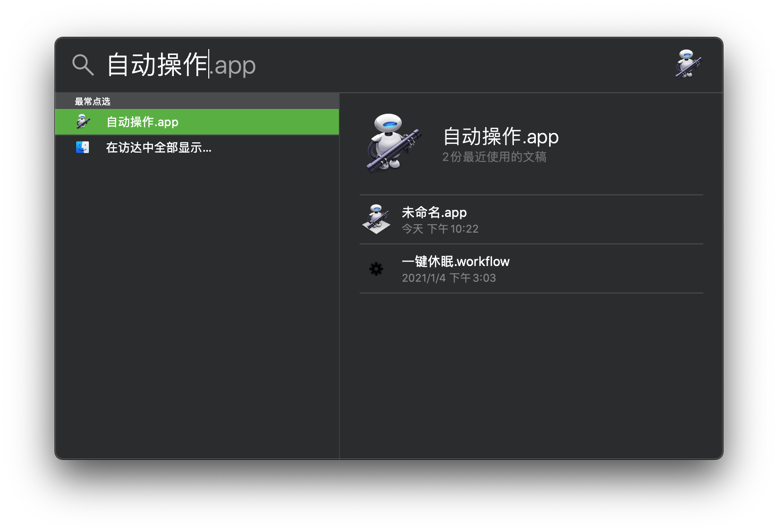This screenshot has width=778, height=532.
Task: Select the 自动操作.app top hit result
Action: (197, 122)
